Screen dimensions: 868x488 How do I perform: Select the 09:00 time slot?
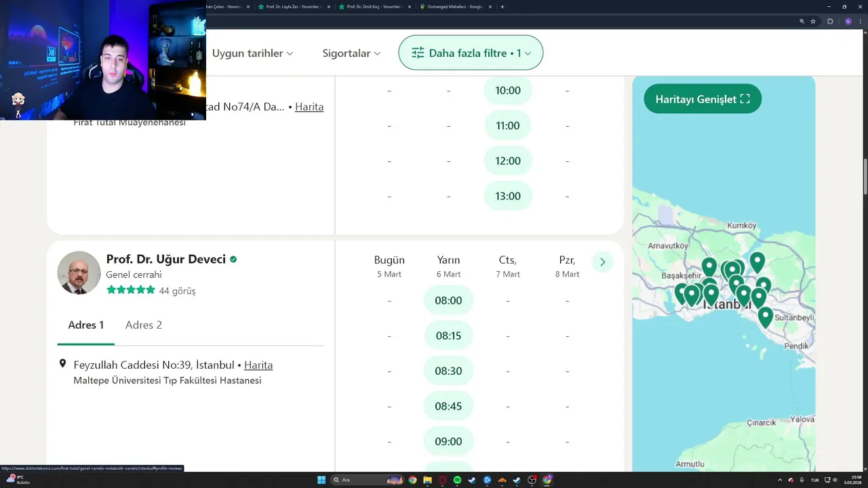(448, 441)
